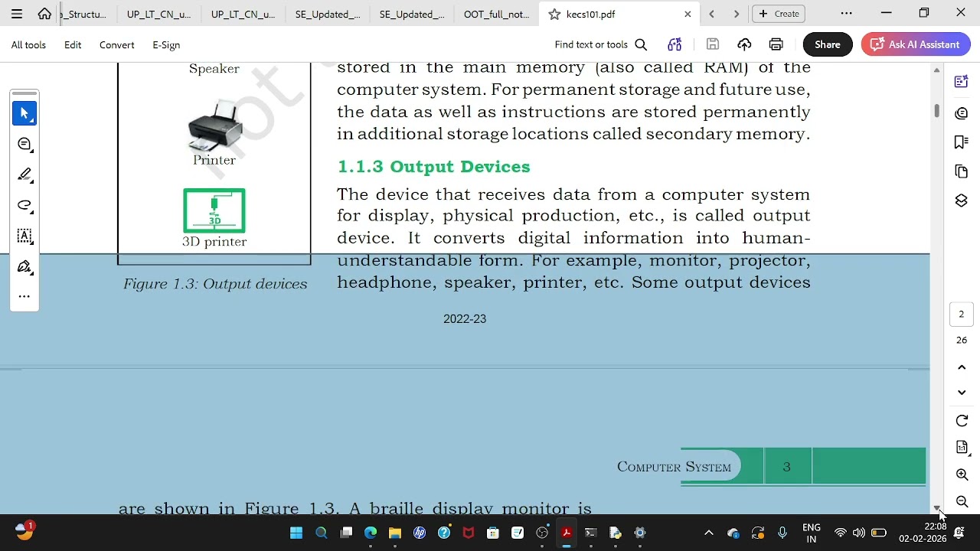980x551 pixels.
Task: Open File Explorer from taskbar
Action: [395, 533]
